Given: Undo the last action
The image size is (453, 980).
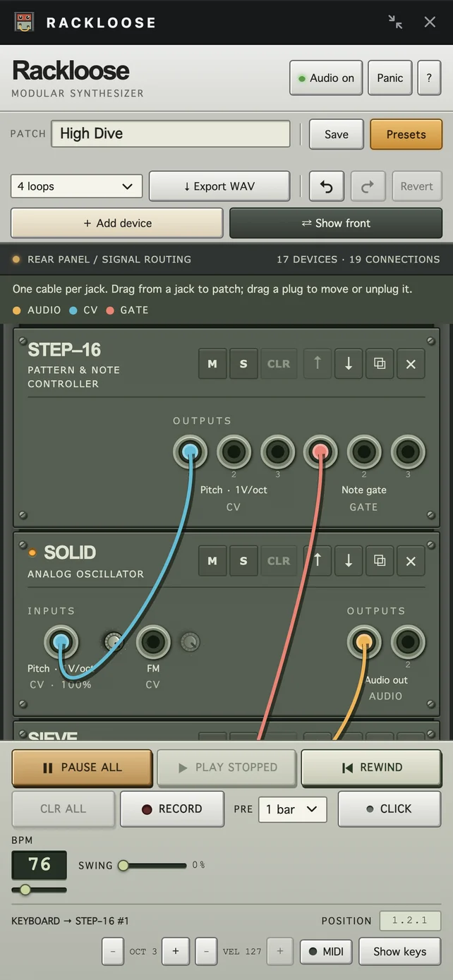Looking at the screenshot, I should (326, 186).
